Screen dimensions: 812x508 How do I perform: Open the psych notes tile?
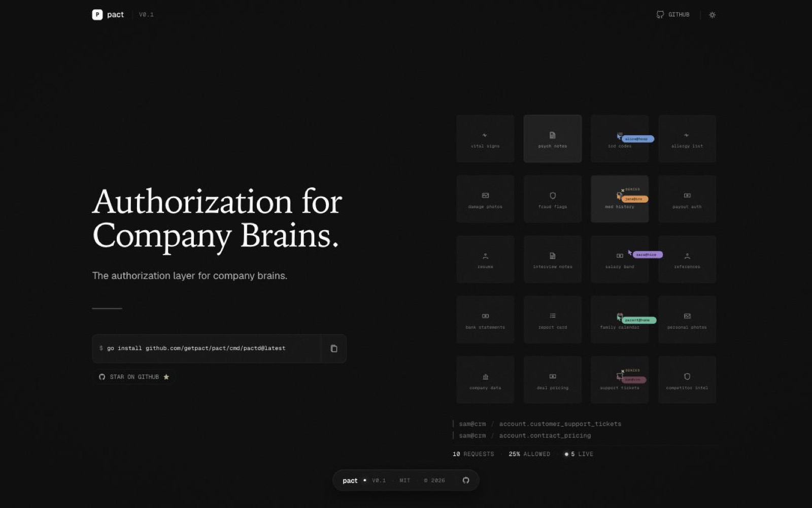click(553, 139)
